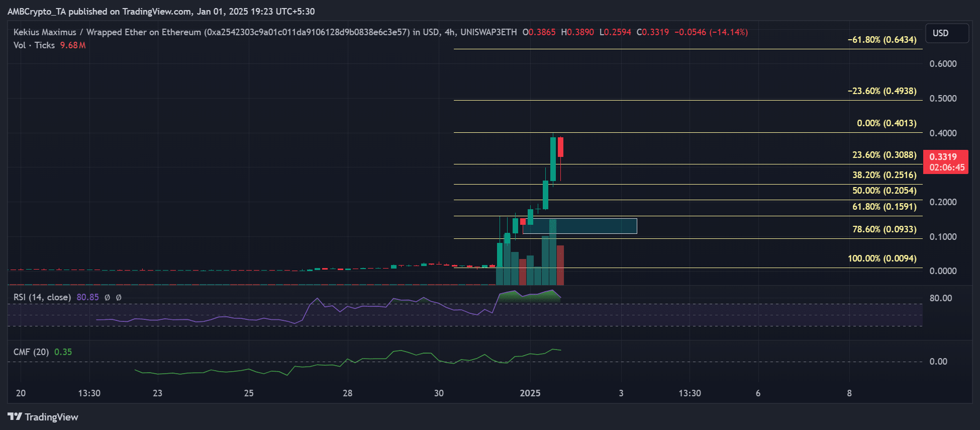The image size is (980, 430).
Task: Click the RSI 80.00 scale value
Action: 941,298
